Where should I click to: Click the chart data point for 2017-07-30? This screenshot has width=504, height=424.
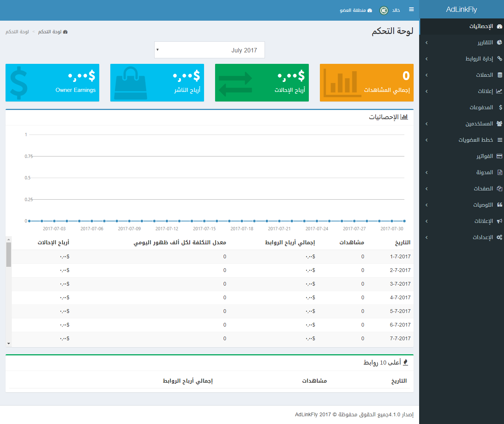[x=392, y=221]
